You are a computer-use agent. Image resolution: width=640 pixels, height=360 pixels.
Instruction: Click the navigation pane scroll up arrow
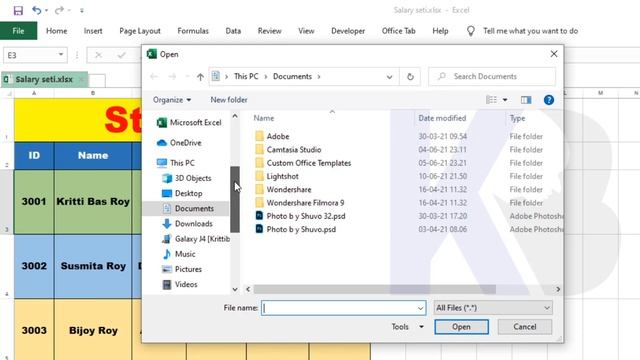tap(235, 116)
